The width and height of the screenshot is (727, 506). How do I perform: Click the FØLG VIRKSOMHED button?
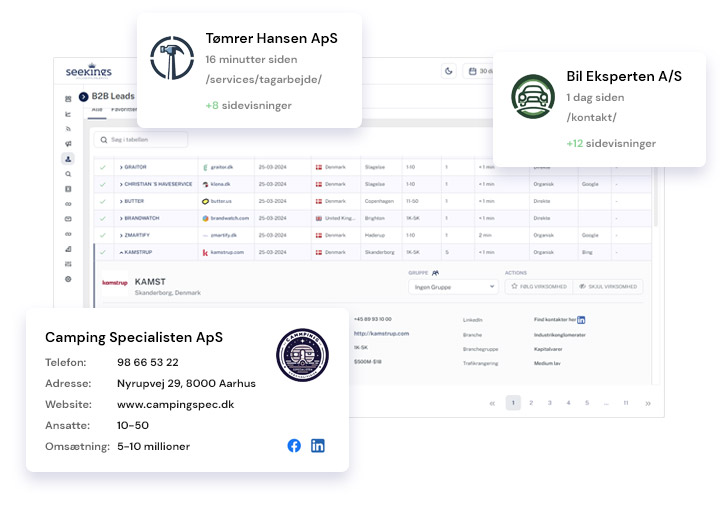(539, 287)
